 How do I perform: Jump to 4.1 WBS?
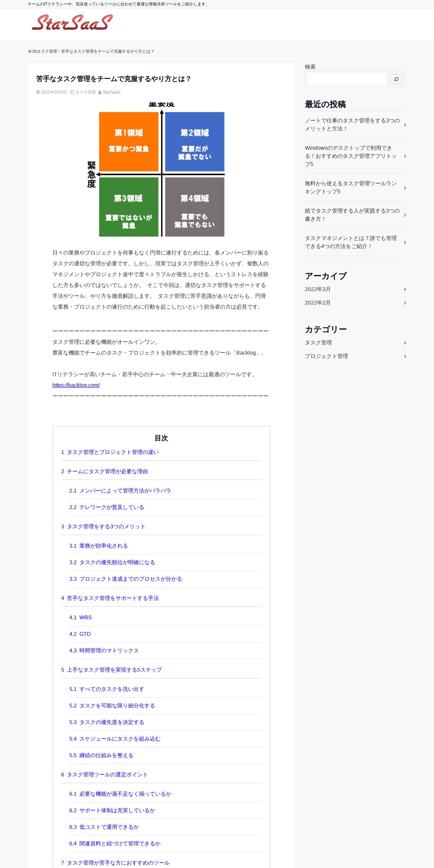[80, 618]
